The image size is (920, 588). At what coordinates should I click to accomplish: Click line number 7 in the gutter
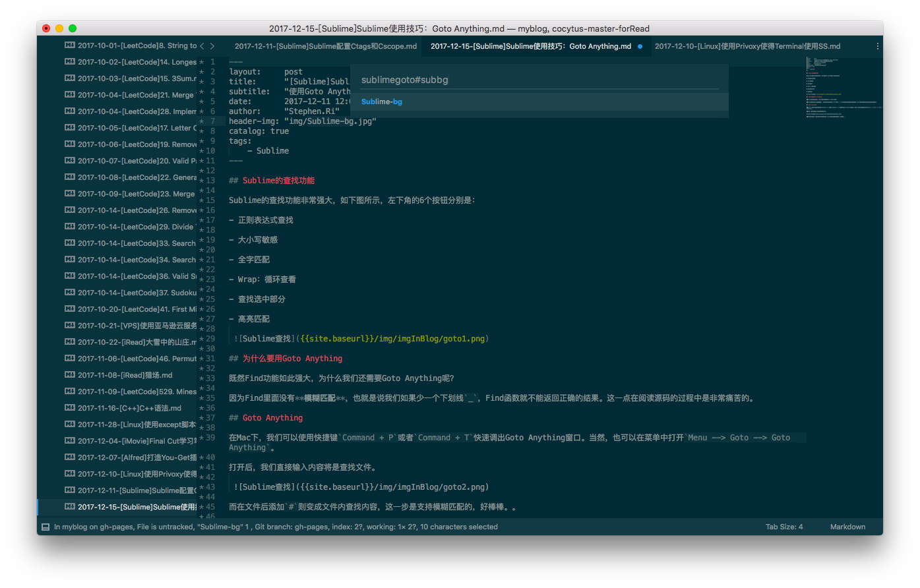(x=212, y=121)
